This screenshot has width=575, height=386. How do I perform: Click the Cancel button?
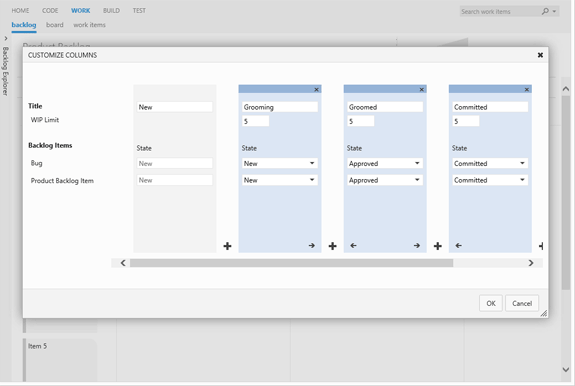pyautogui.click(x=522, y=303)
